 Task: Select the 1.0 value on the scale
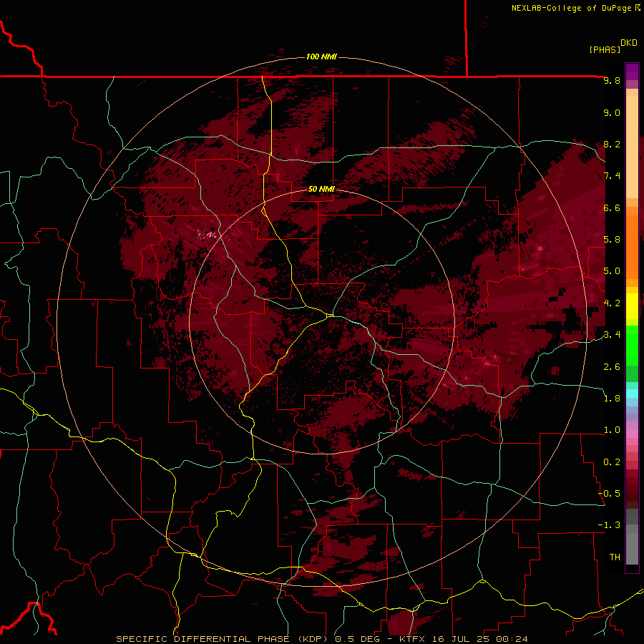[x=612, y=430]
